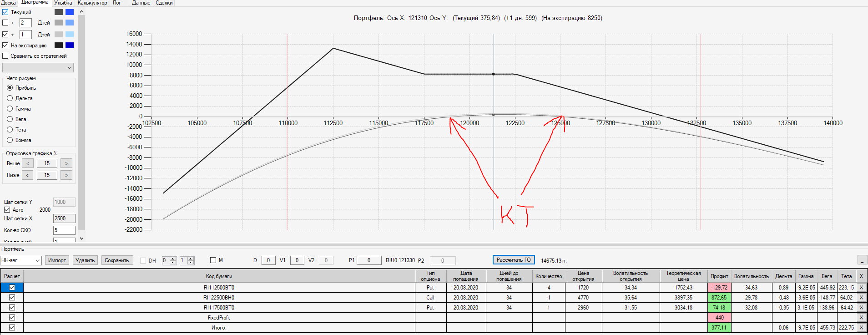This screenshot has height=335, width=868.
Task: Toggle the Текущий curve checkbox
Action: click(x=5, y=12)
